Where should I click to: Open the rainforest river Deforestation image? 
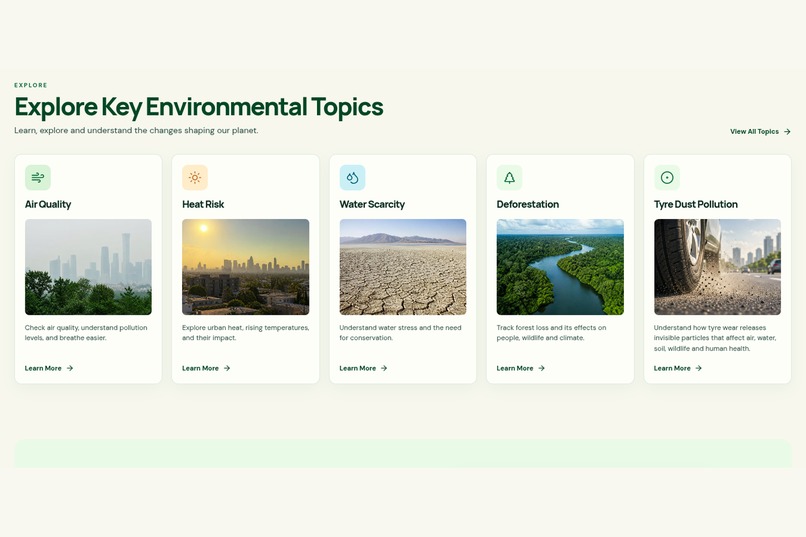[x=560, y=267]
